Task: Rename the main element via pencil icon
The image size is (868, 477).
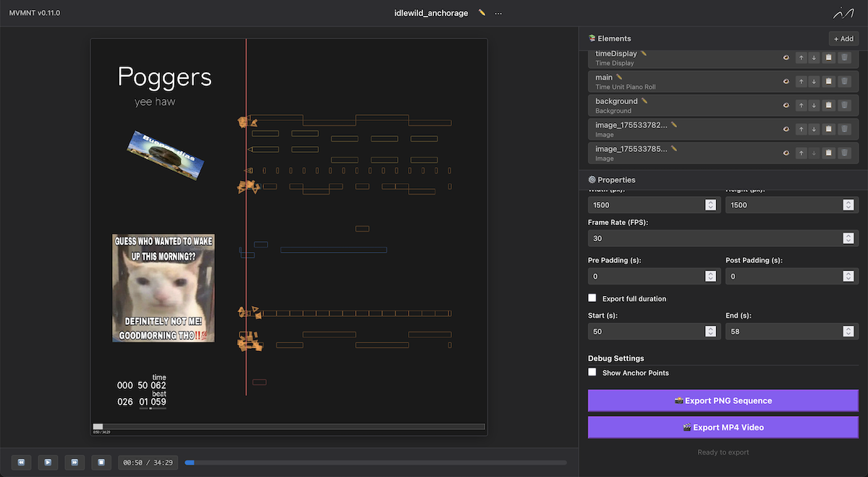Action: click(619, 77)
